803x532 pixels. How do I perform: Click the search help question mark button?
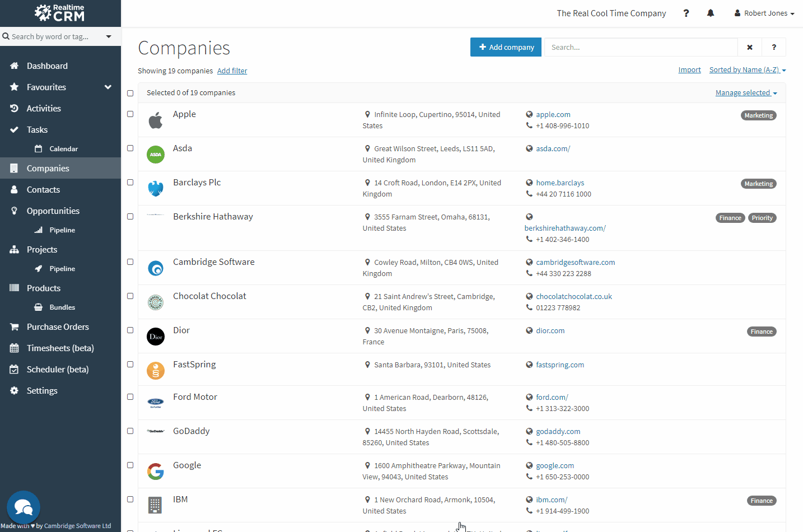pyautogui.click(x=774, y=48)
